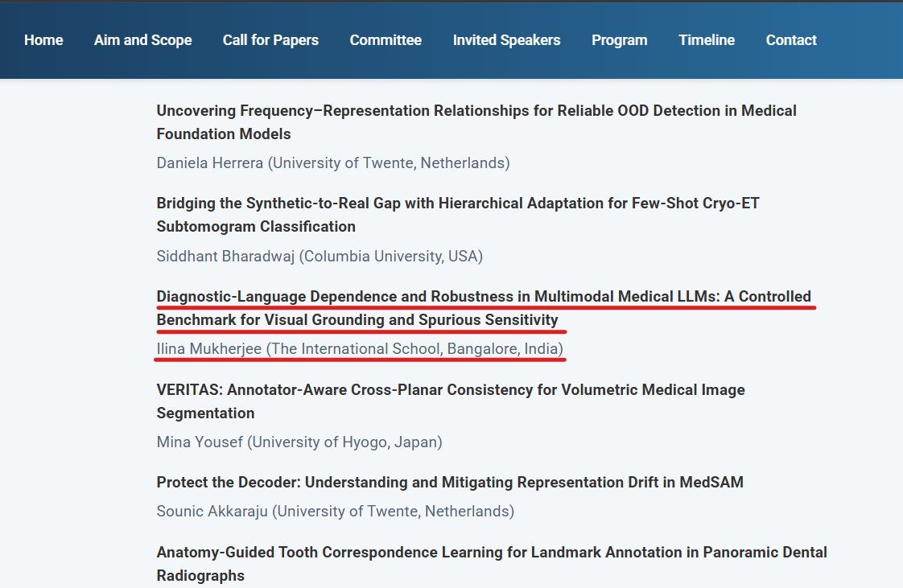Select author line Daniela Herrera, University of Twente
Screen dimensions: 903x588
[333, 162]
